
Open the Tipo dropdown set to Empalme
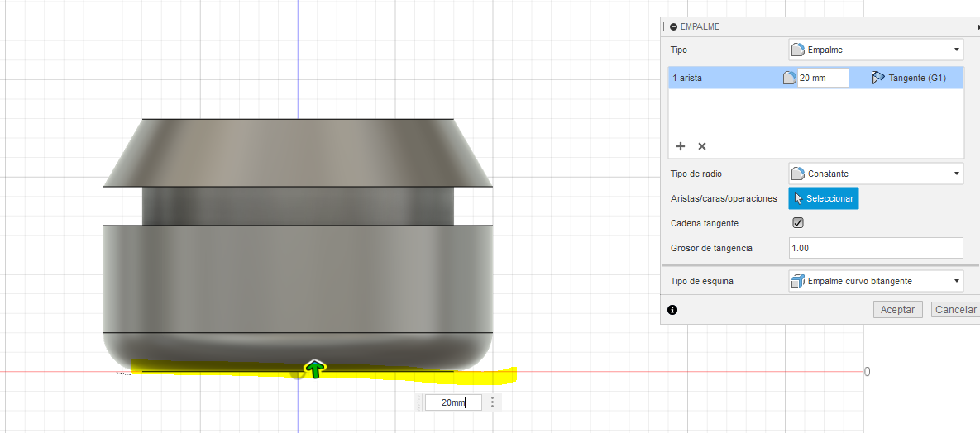click(x=876, y=50)
